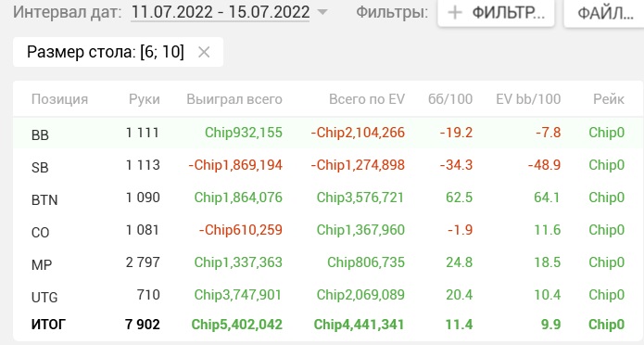Sort by the бб/100 column header
Viewport: 644px width, 345px height.
tap(450, 99)
